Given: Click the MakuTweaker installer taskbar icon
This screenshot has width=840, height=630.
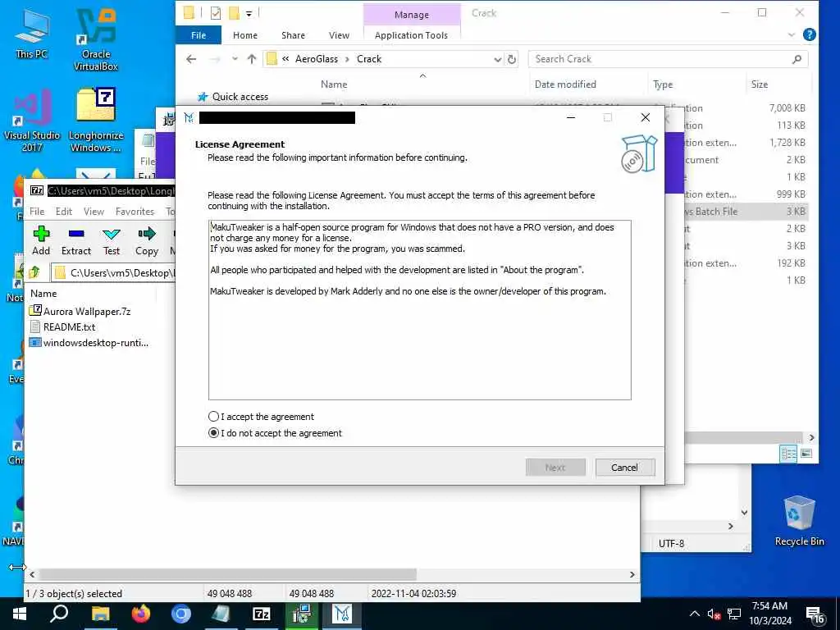Looking at the screenshot, I should coord(342,614).
